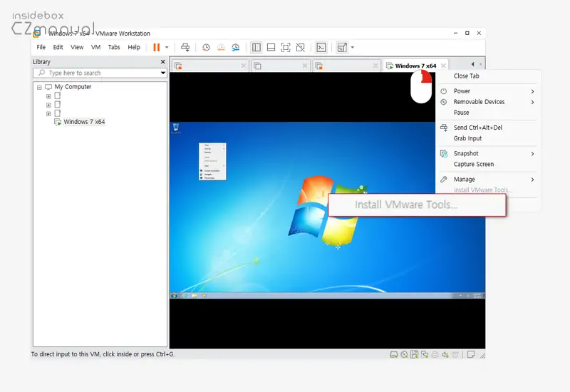Open the Library search dropdown arrow

(163, 73)
